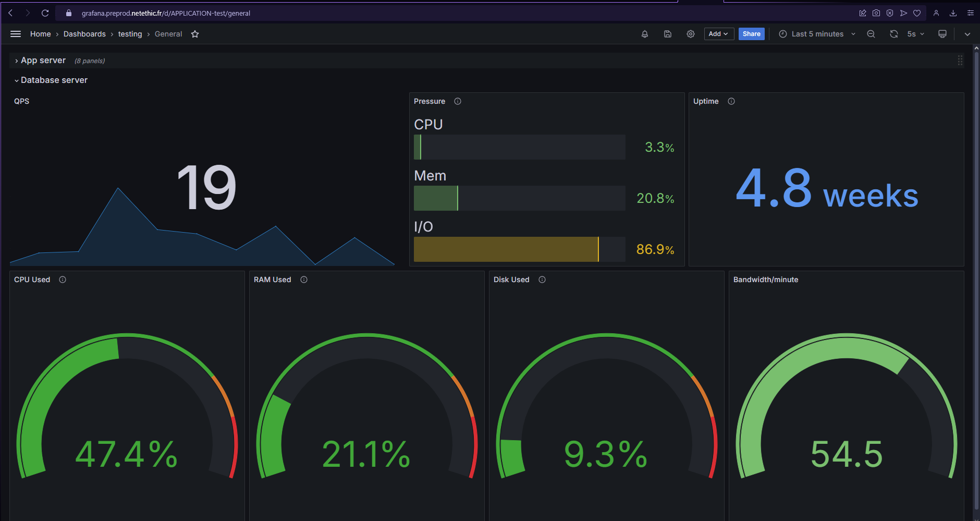Enable TV kiosk mode via monitor icon

tap(942, 34)
